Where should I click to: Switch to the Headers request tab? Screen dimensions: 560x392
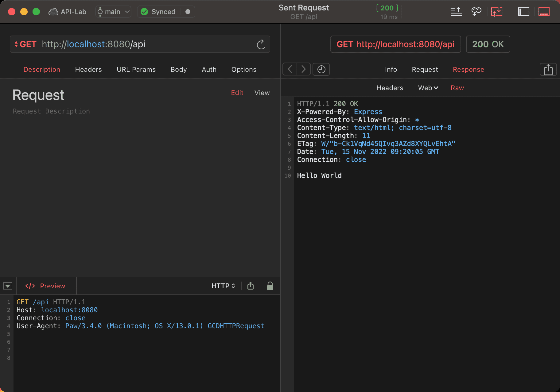[88, 69]
